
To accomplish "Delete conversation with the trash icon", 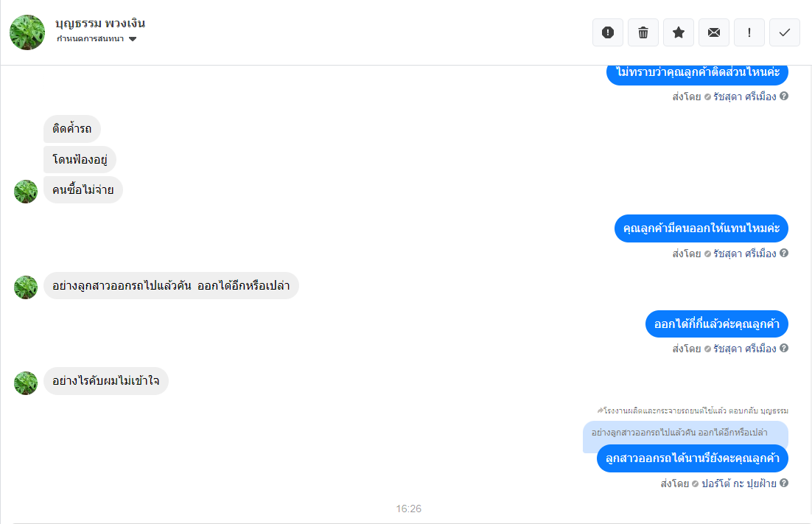I will [643, 32].
